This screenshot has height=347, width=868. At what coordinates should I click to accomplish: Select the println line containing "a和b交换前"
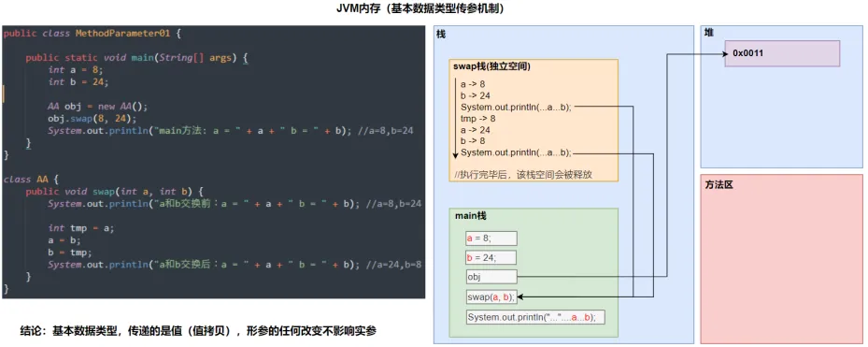[235, 204]
